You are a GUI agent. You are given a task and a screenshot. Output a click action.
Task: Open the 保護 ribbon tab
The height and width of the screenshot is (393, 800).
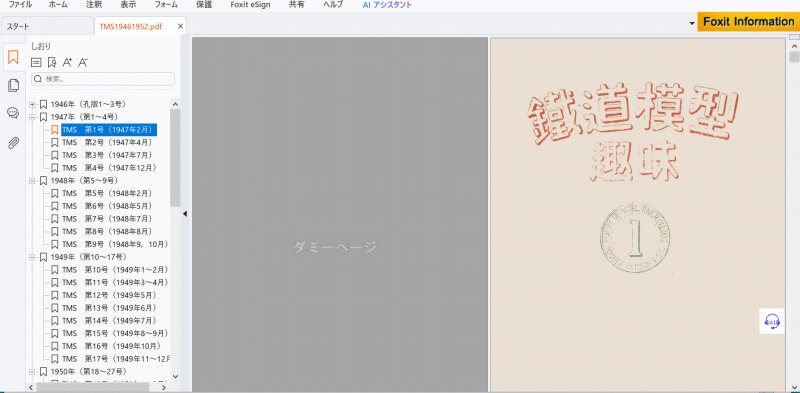click(204, 5)
